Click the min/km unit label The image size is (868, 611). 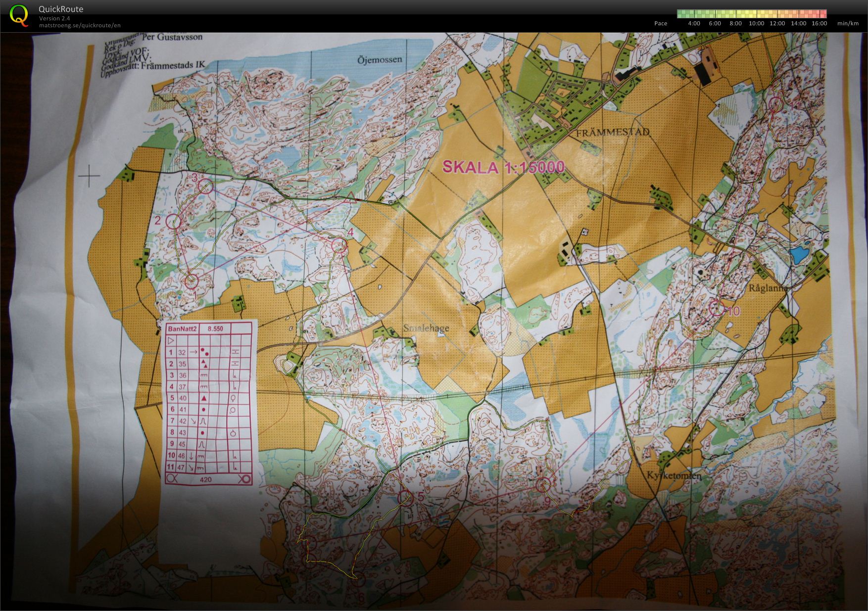click(x=848, y=23)
